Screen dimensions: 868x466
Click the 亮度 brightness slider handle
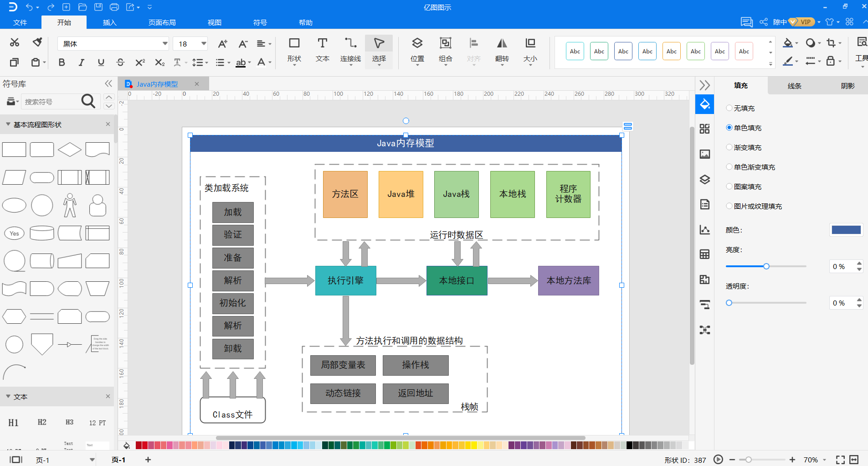click(766, 266)
